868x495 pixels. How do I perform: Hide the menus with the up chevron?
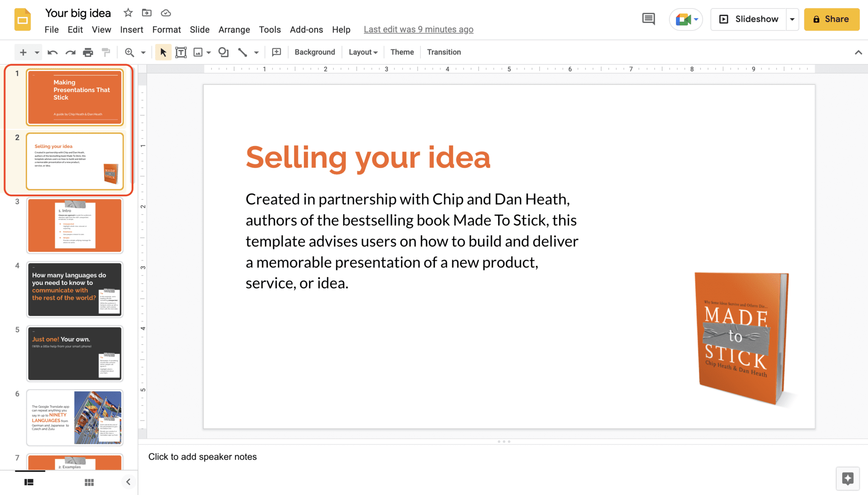(858, 52)
